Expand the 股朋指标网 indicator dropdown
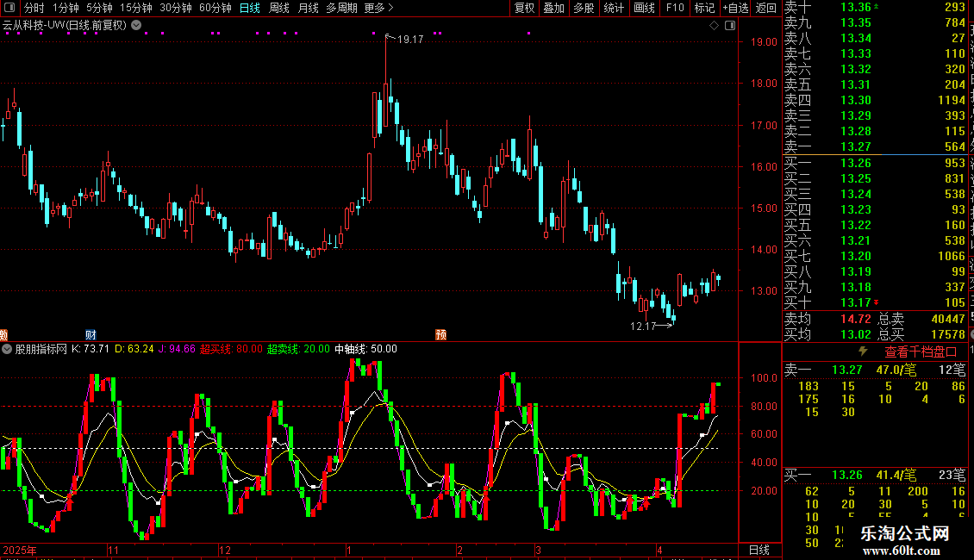Image resolution: width=974 pixels, height=560 pixels. [x=7, y=349]
